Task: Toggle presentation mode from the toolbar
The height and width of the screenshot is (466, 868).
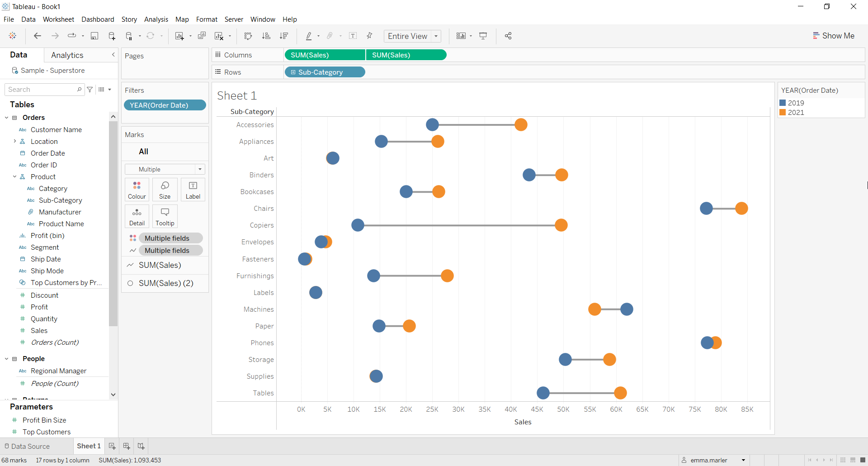Action: click(483, 36)
